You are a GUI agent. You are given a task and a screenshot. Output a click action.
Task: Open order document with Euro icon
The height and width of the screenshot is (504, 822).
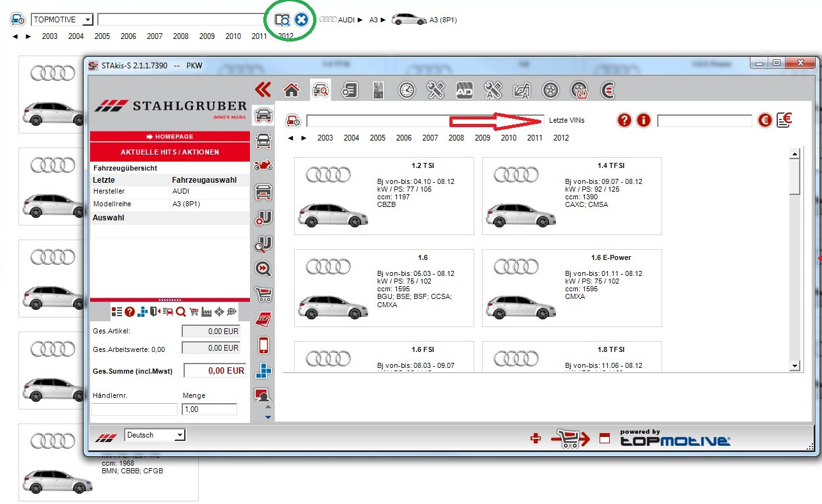coord(785,119)
